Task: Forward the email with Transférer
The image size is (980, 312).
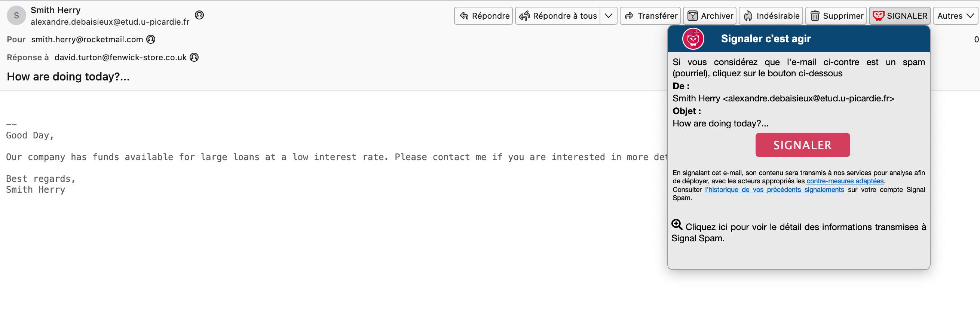Action: 650,16
